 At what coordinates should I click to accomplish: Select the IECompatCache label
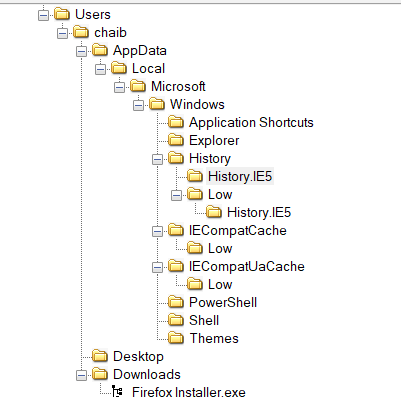238,231
